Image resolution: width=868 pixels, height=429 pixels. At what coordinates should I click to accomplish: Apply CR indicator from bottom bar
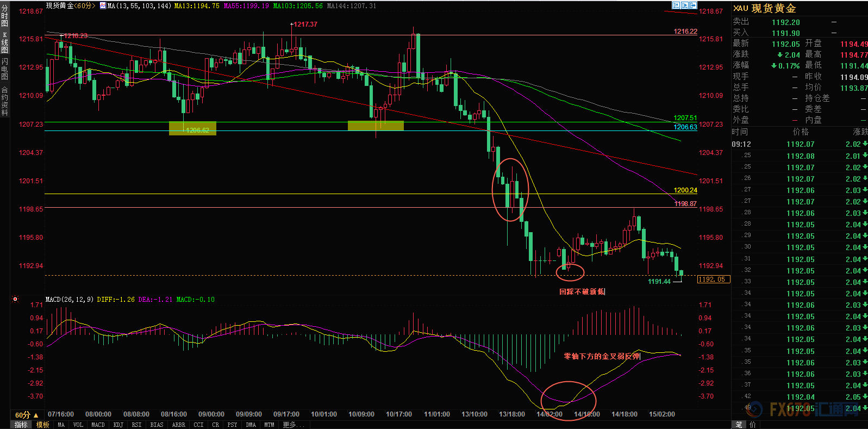click(216, 425)
